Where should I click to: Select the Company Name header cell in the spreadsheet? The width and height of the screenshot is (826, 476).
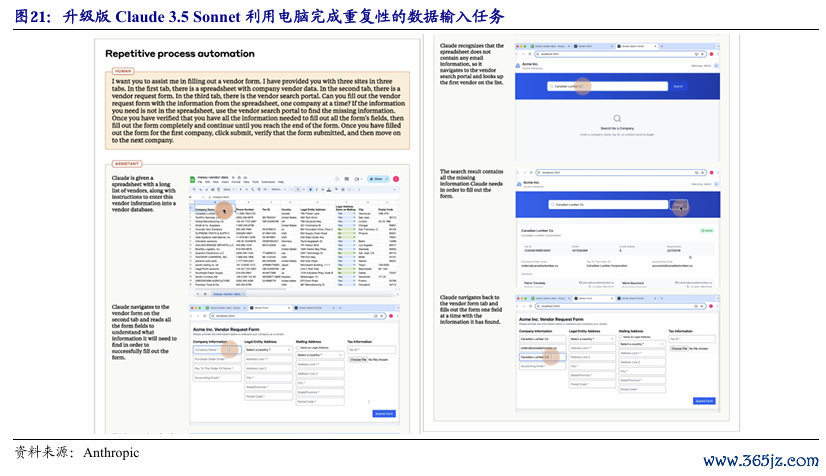click(215, 209)
